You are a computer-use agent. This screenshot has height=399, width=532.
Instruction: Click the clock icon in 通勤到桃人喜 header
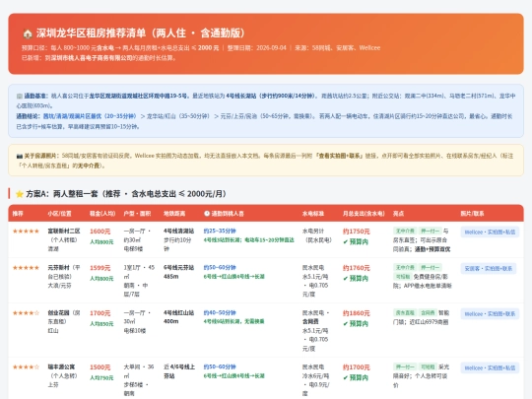click(x=207, y=214)
